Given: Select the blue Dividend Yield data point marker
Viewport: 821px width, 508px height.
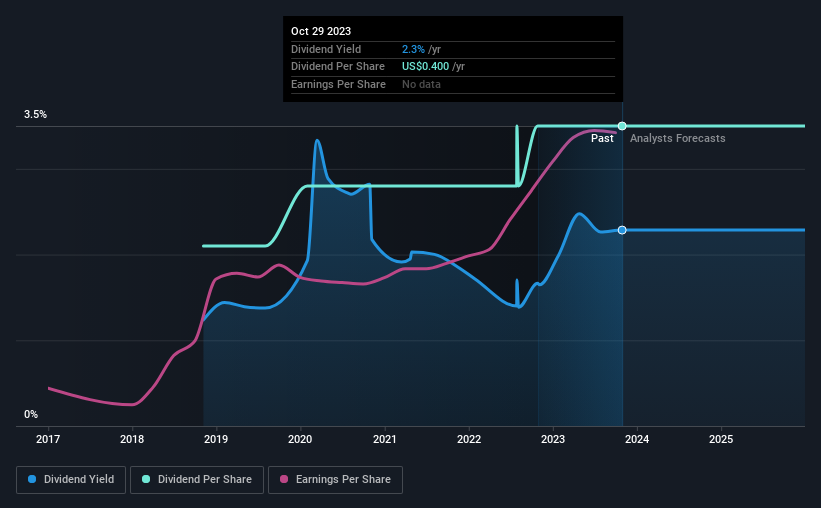Looking at the screenshot, I should (x=622, y=230).
